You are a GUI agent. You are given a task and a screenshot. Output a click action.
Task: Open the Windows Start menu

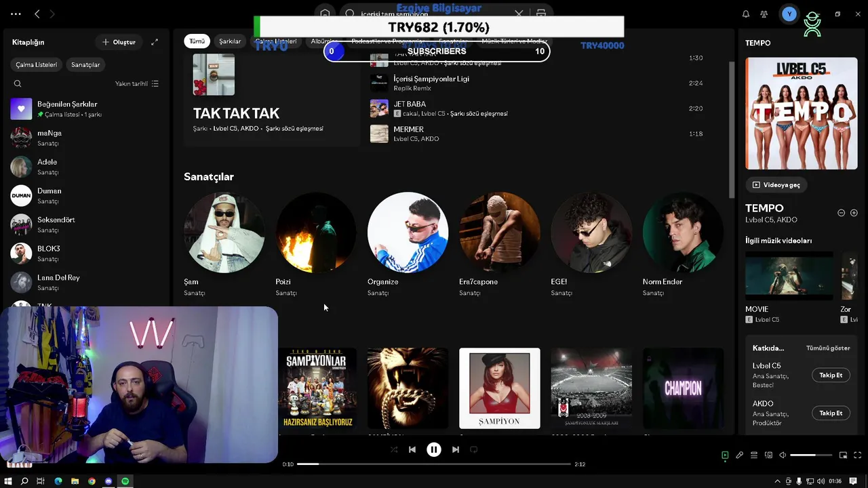[x=8, y=481]
